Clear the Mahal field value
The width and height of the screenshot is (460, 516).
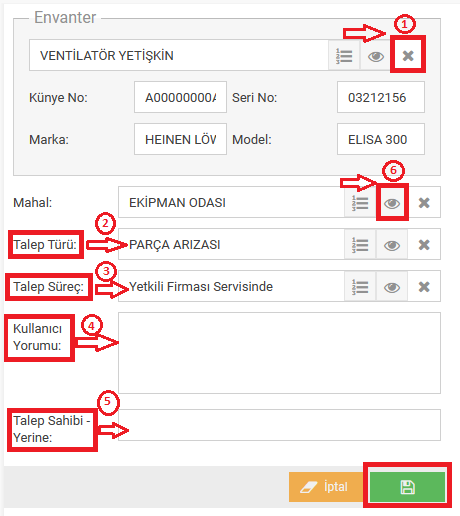point(424,202)
